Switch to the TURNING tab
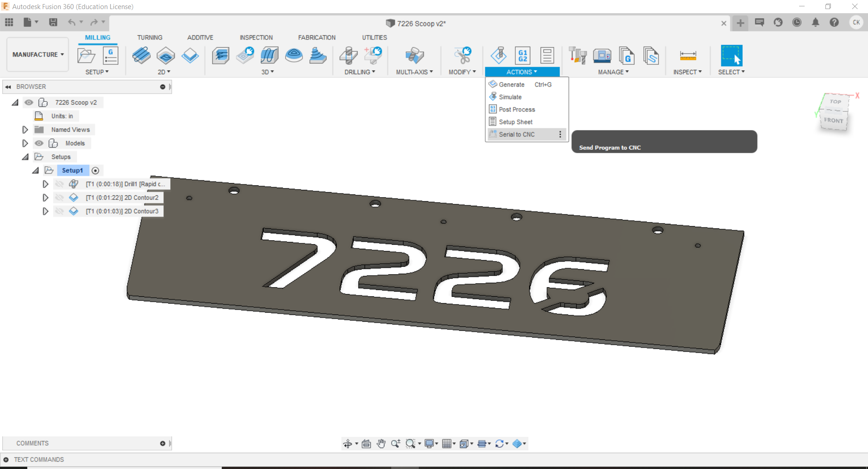The width and height of the screenshot is (868, 469). tap(149, 38)
